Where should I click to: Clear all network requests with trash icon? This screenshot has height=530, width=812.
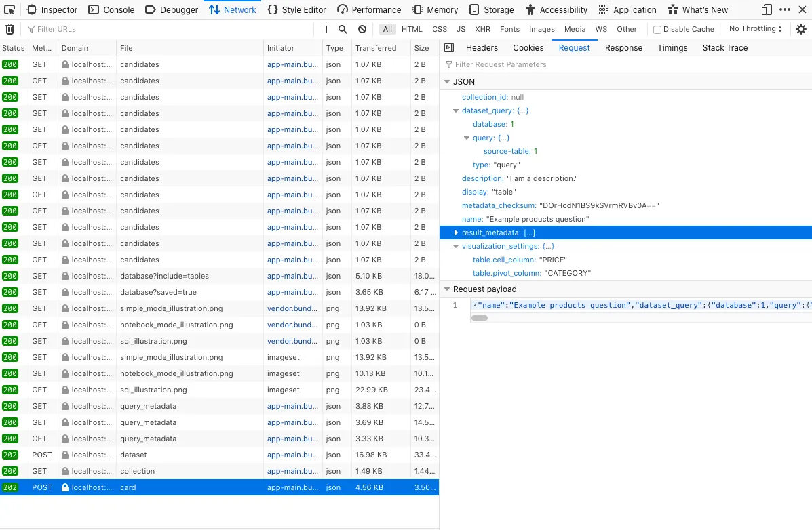pyautogui.click(x=9, y=28)
